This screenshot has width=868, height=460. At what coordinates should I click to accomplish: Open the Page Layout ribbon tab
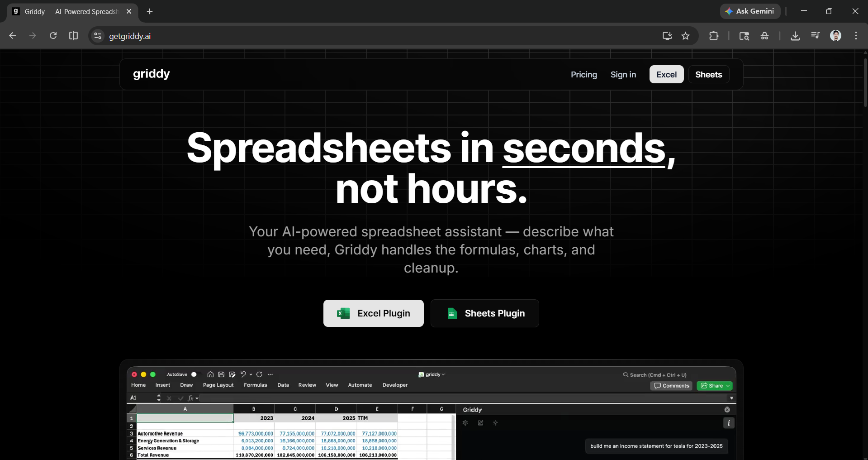tap(218, 385)
